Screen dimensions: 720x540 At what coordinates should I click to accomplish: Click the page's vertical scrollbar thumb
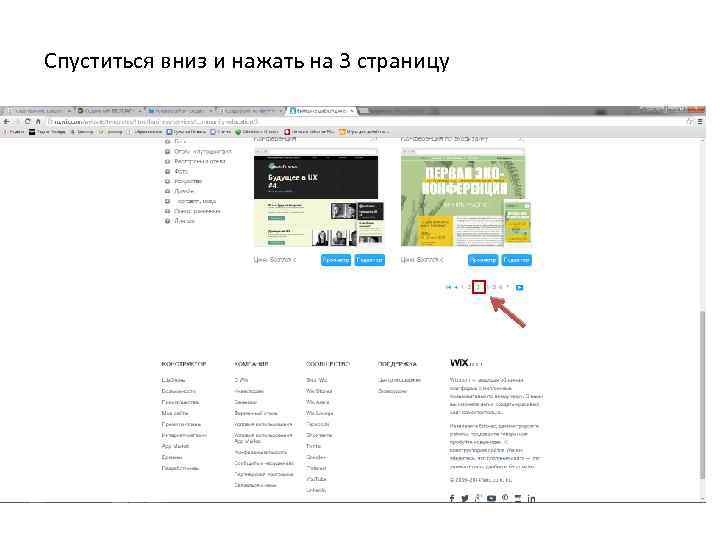pyautogui.click(x=702, y=395)
